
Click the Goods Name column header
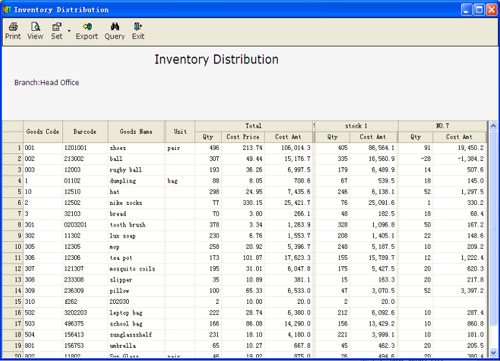coord(136,132)
